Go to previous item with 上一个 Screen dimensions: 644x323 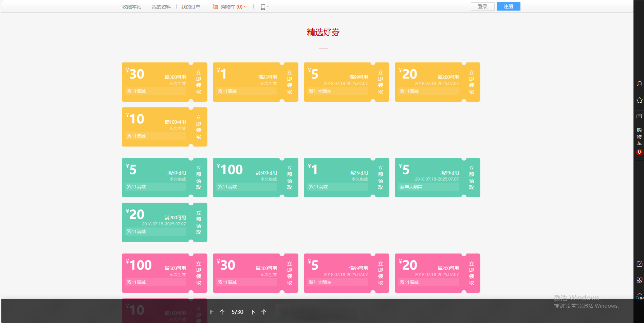point(217,312)
